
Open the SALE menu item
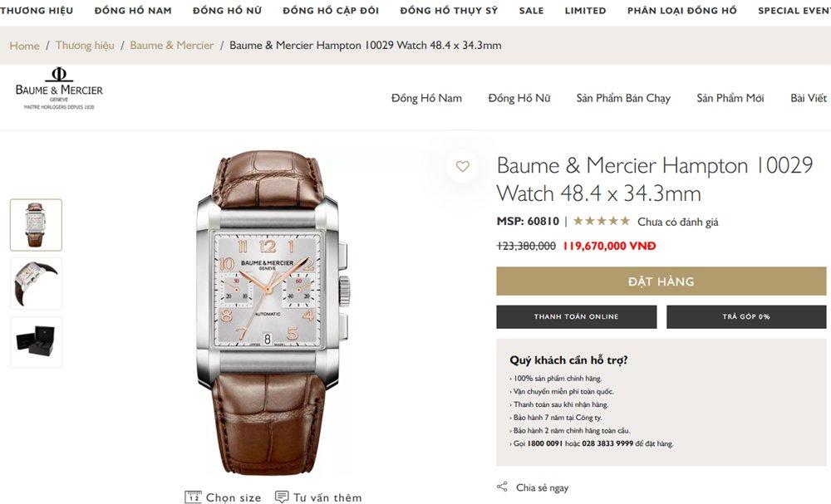point(532,11)
